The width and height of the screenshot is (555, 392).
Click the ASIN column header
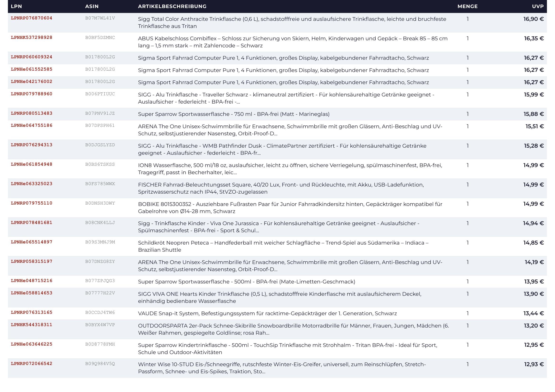pos(92,6)
